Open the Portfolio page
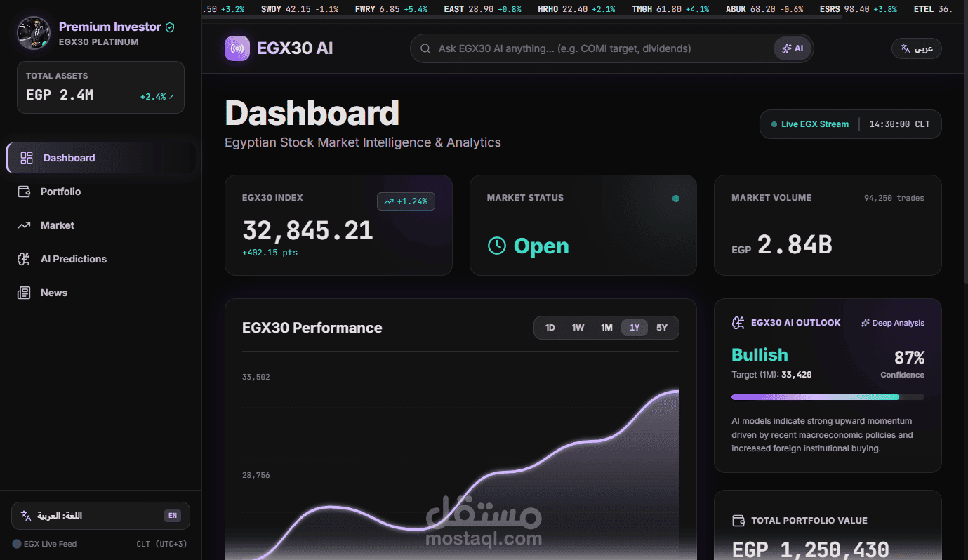 tap(101, 192)
